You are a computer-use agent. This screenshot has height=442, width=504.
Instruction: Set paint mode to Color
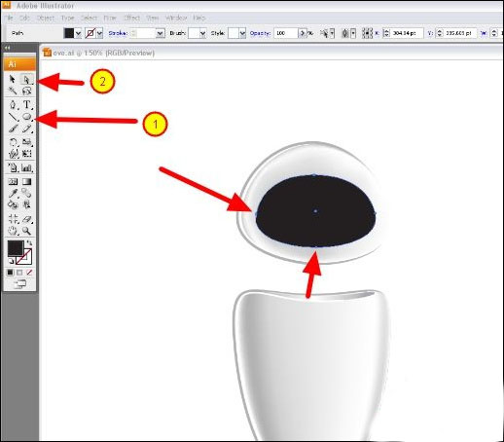click(x=11, y=273)
